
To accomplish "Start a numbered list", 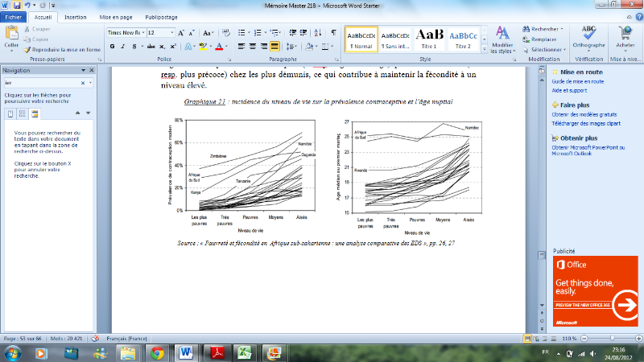I will 258,33.
